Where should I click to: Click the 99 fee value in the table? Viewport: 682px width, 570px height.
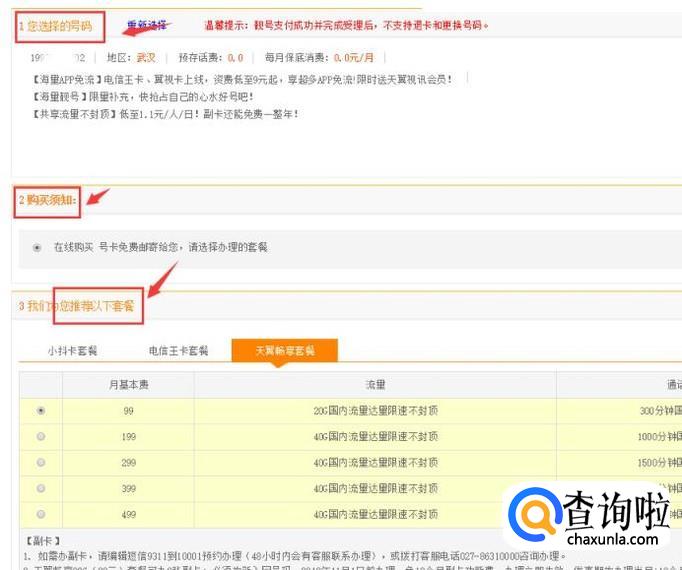(x=128, y=411)
